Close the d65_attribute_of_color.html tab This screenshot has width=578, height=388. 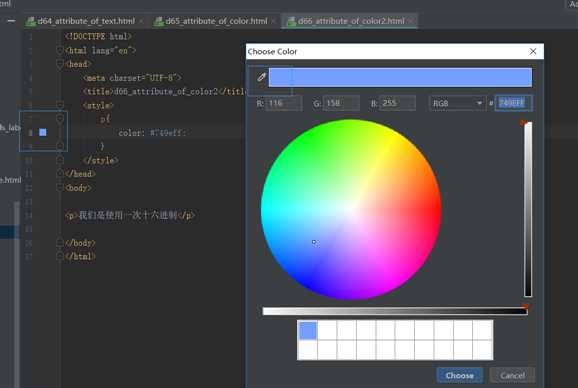coord(273,21)
